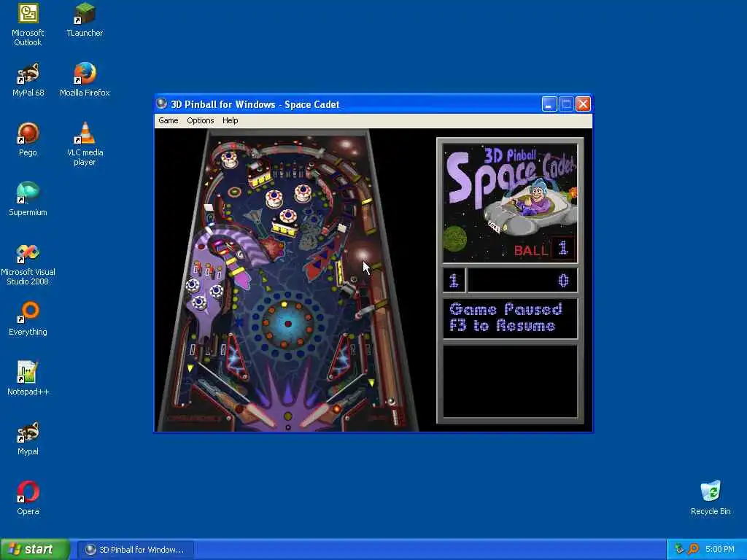Image resolution: width=747 pixels, height=560 pixels.
Task: Click the 3D Pinball window title bar text
Action: click(255, 104)
